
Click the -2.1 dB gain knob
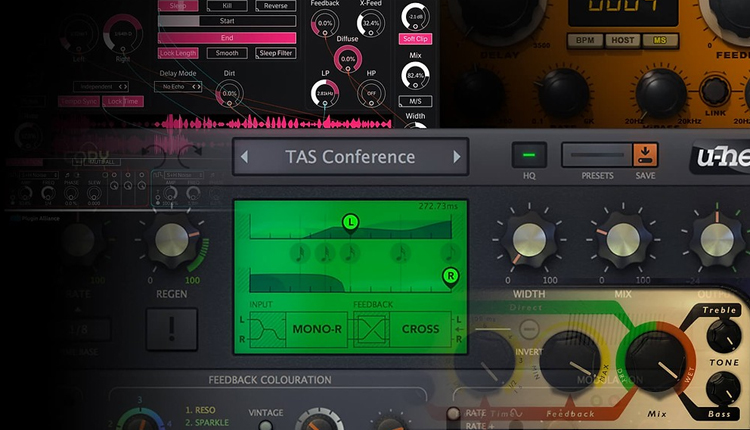(415, 16)
